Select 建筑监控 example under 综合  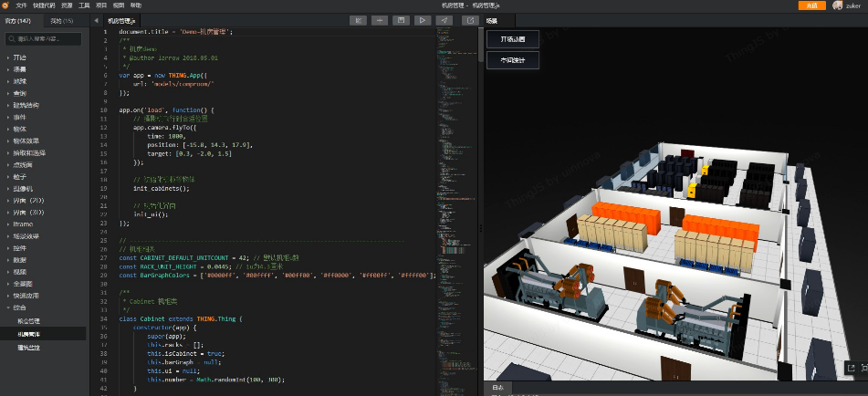point(29,347)
